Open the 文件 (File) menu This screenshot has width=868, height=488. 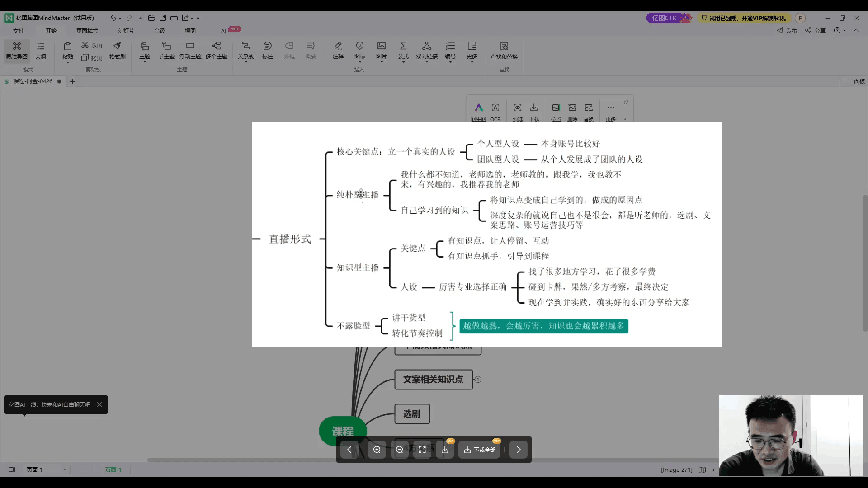tap(19, 31)
